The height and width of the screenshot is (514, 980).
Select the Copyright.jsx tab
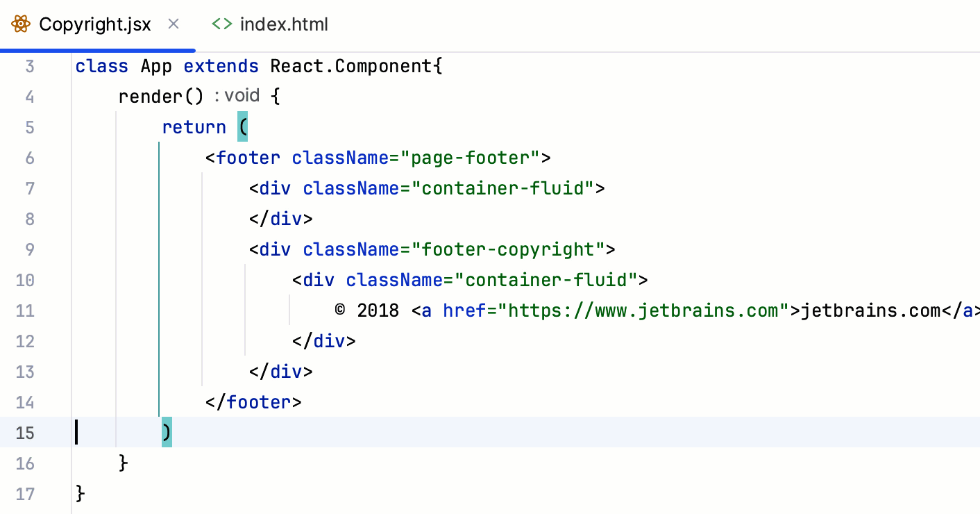[x=95, y=24]
